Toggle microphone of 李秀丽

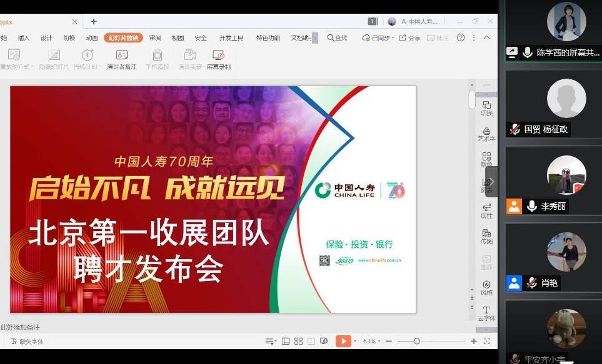point(532,206)
